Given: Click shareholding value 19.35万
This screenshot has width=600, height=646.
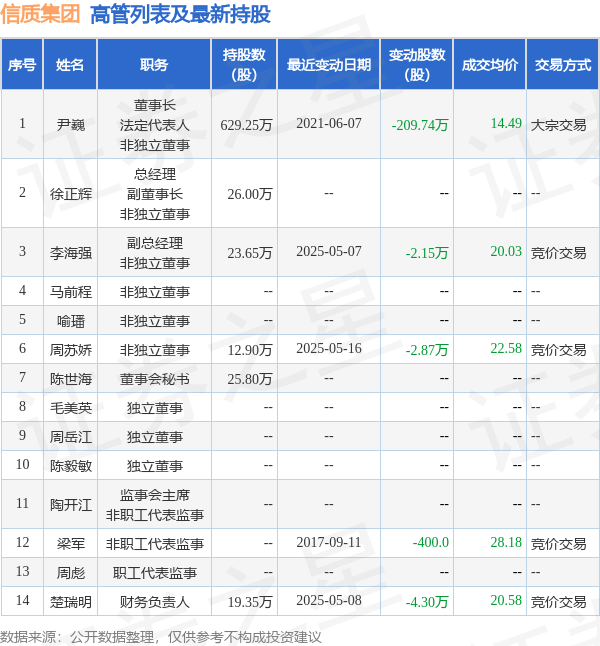Looking at the screenshot, I should [250, 602].
